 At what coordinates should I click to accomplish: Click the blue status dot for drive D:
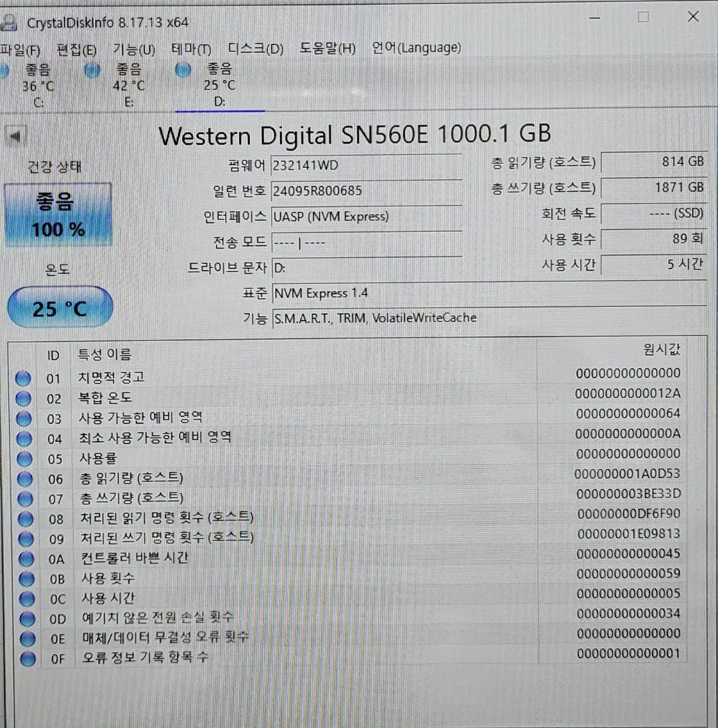pos(183,70)
